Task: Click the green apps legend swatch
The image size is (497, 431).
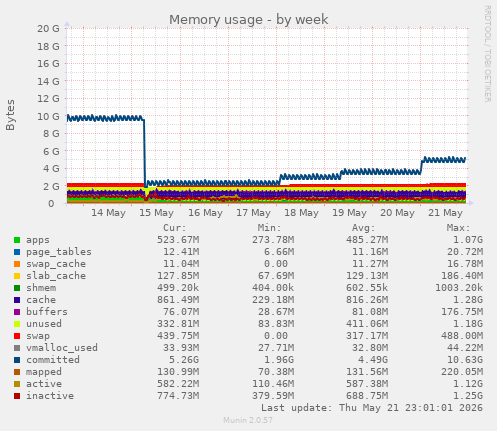Action: pyautogui.click(x=17, y=240)
